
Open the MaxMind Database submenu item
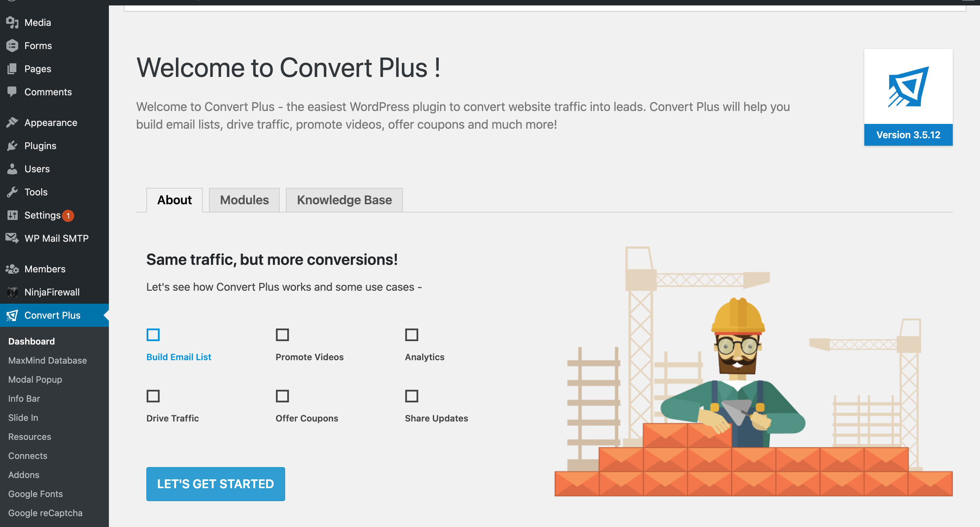pos(48,360)
